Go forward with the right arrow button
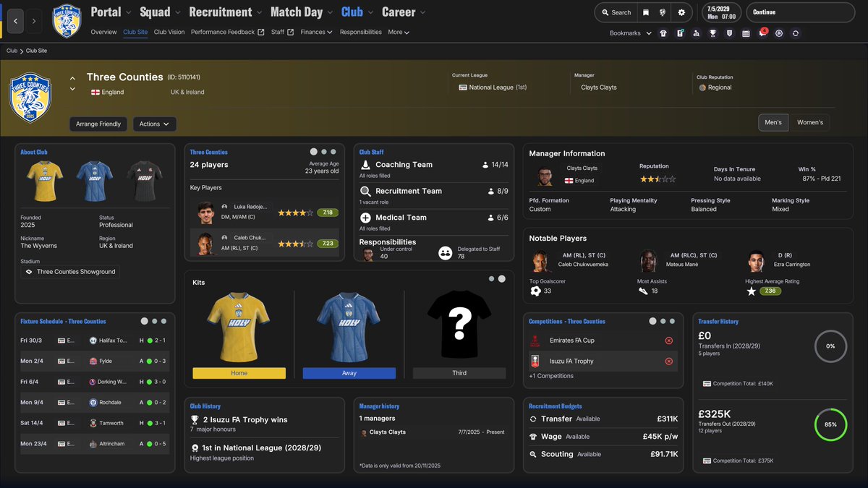868x488 pixels. 33,21
